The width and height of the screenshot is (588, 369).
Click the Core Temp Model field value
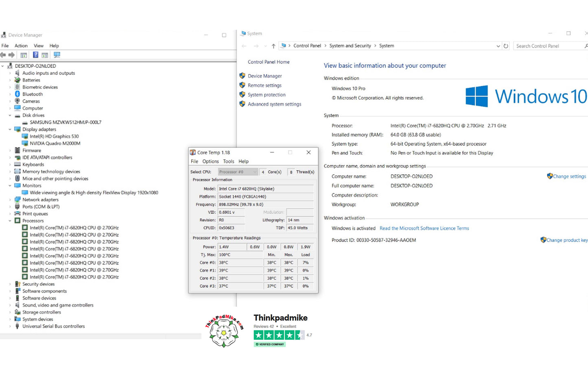266,189
